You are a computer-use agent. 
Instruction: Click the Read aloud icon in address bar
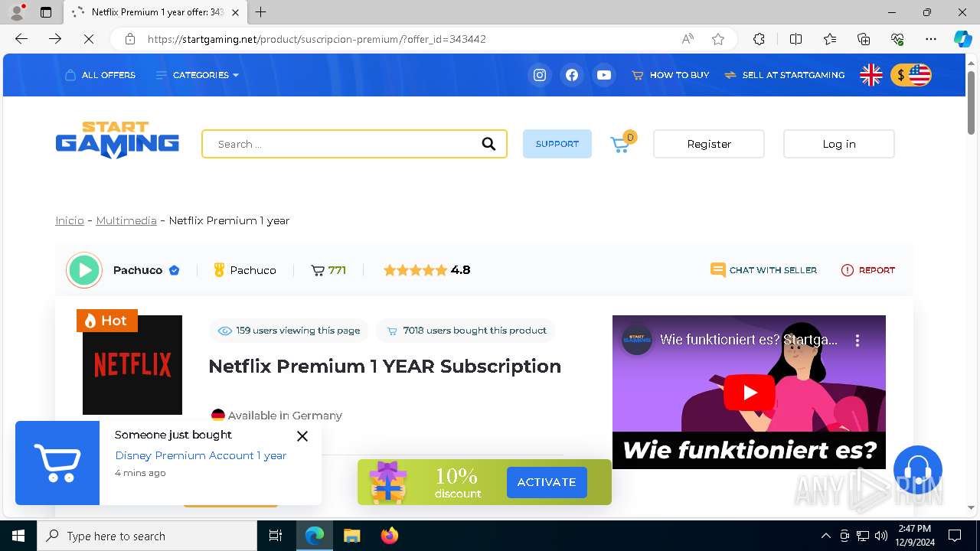(688, 39)
